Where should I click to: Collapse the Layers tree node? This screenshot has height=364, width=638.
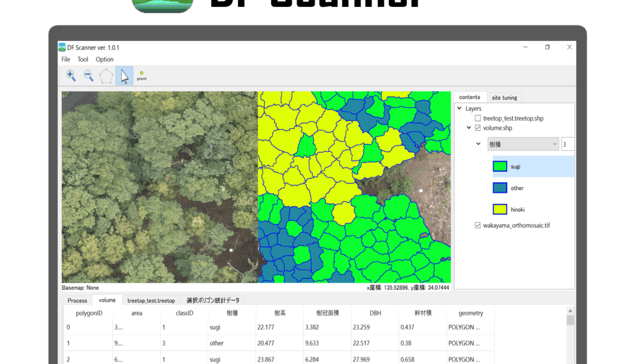coord(460,109)
